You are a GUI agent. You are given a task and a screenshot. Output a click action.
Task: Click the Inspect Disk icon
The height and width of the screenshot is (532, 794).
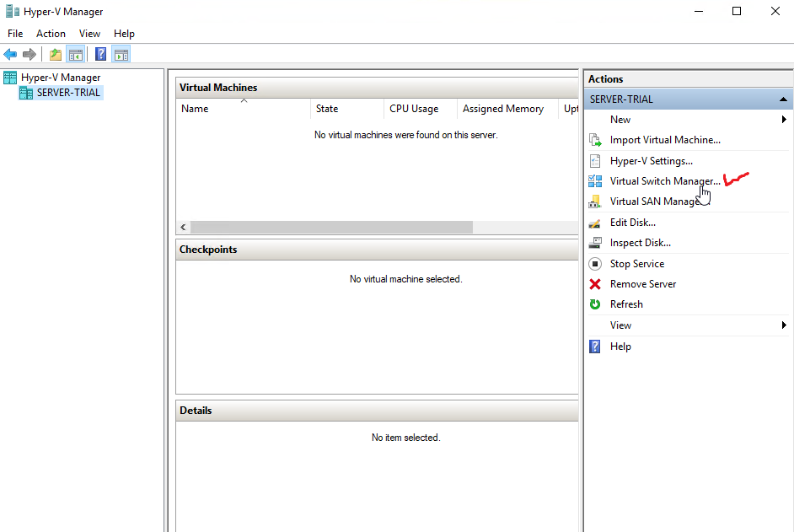[x=595, y=243]
